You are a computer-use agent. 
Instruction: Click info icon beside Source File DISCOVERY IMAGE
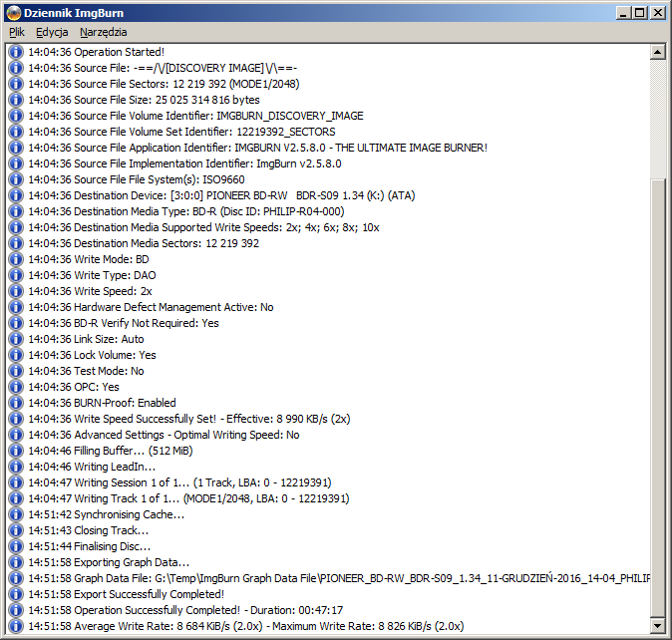click(15, 68)
